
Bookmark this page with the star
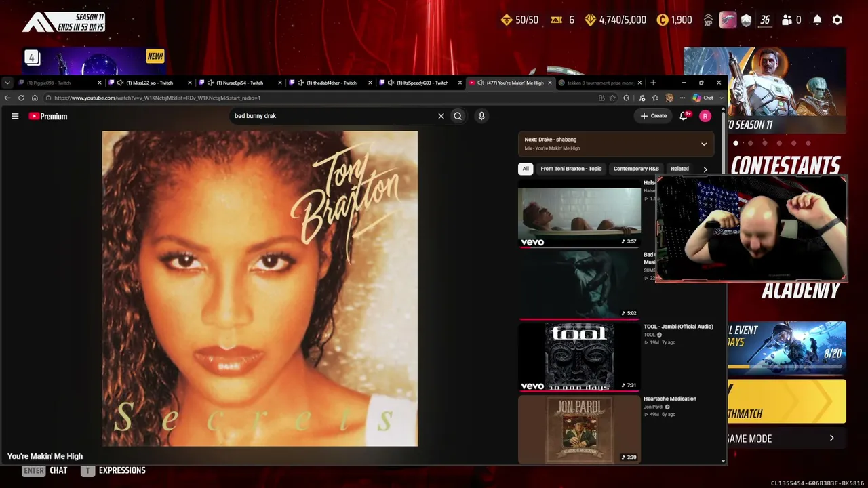tap(612, 98)
